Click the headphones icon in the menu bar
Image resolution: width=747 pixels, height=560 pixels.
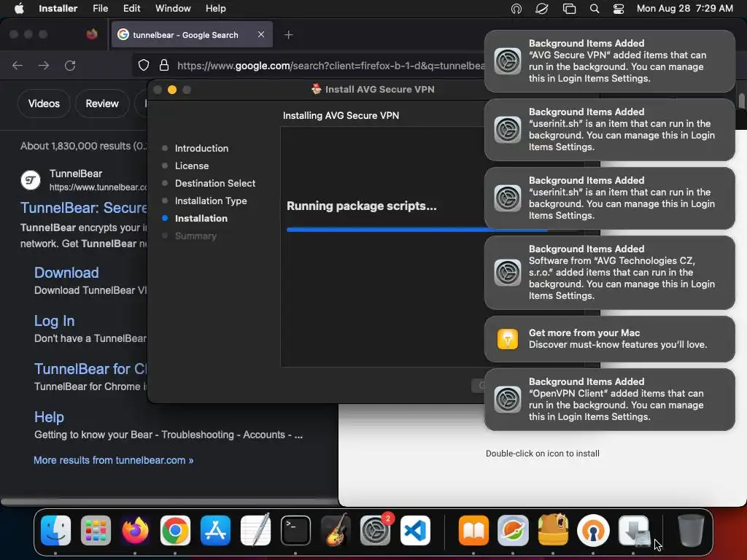tap(516, 9)
